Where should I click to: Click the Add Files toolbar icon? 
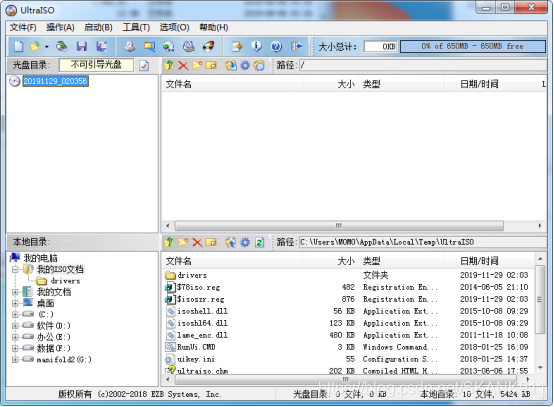pyautogui.click(x=237, y=46)
